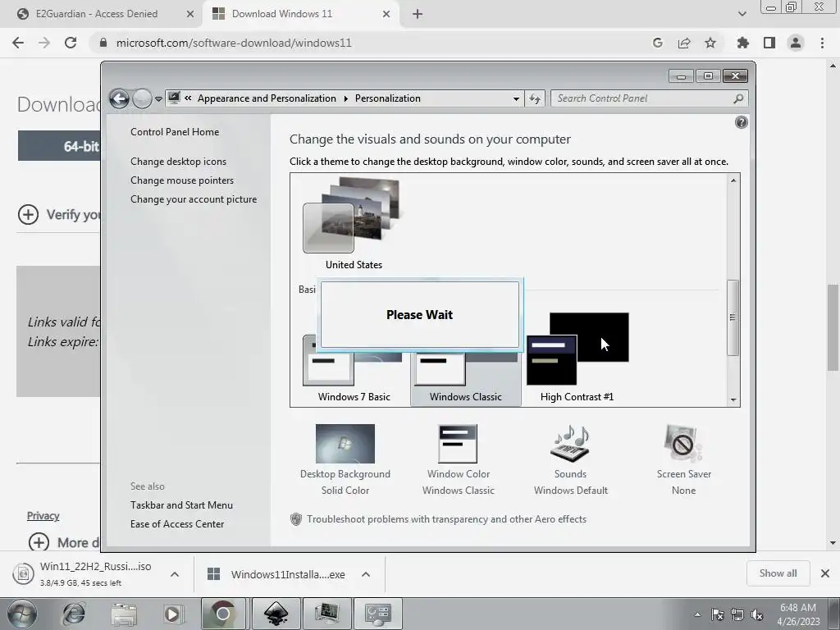The image size is (840, 630).
Task: Bookmark this page with star icon
Action: click(710, 43)
